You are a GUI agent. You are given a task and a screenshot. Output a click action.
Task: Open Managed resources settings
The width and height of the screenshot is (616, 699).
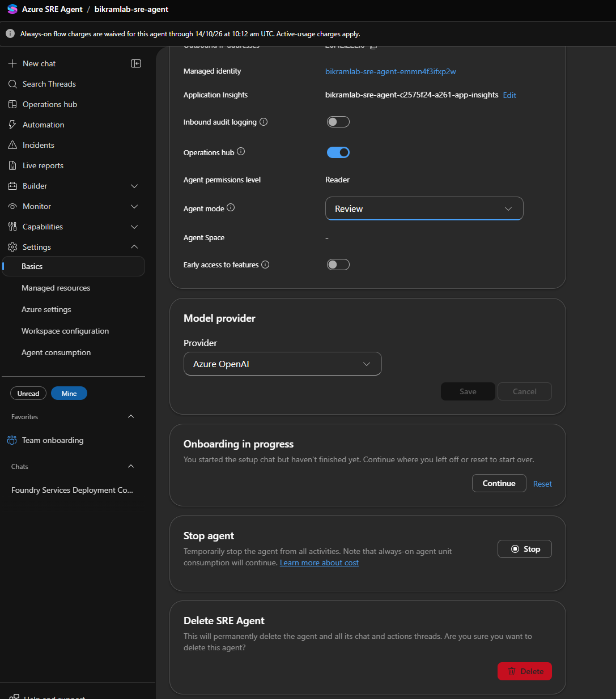pyautogui.click(x=56, y=288)
